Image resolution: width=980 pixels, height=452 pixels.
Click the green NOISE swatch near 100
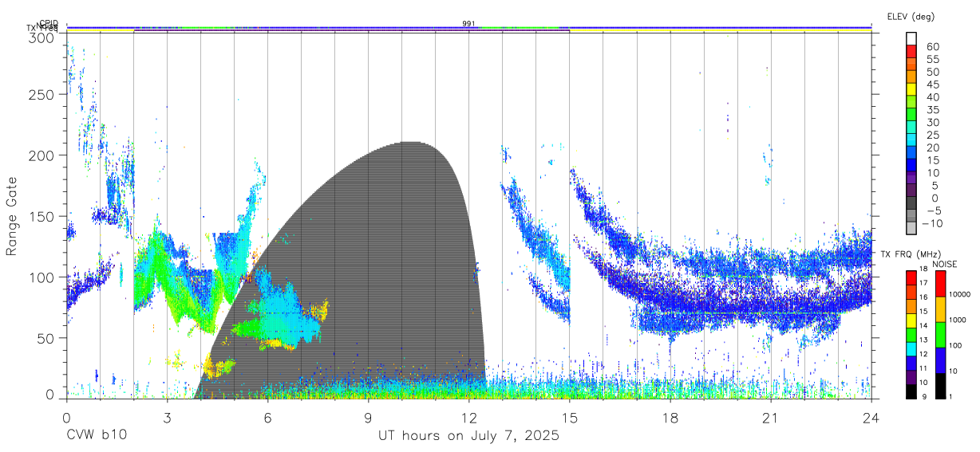939,334
